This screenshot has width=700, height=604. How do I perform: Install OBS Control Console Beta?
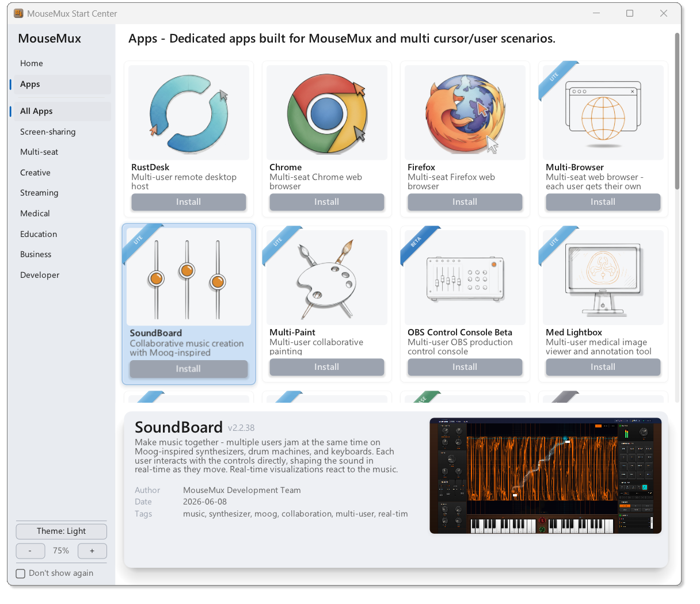click(x=465, y=367)
